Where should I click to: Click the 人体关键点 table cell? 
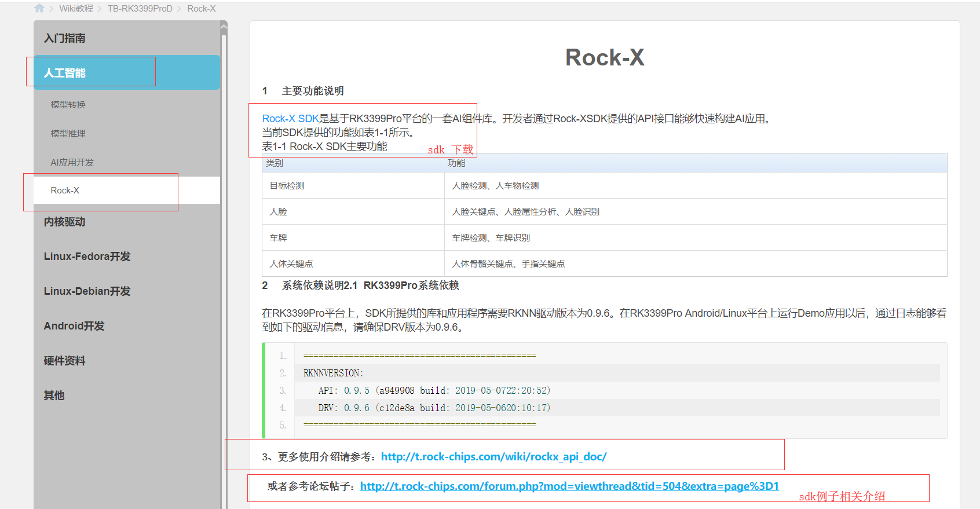pos(353,264)
